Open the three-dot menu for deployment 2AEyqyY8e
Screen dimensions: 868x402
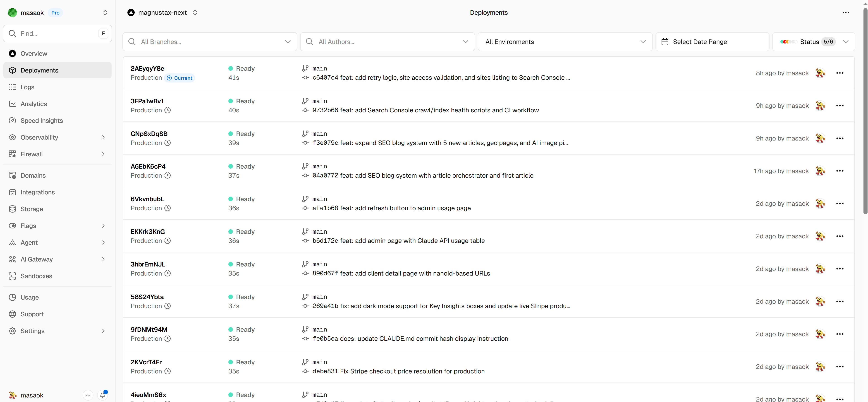click(x=839, y=73)
